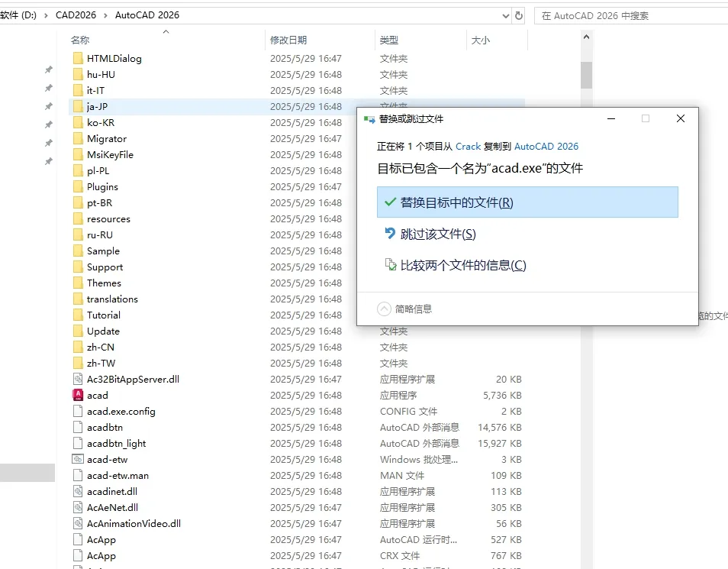Viewport: 728px width, 569px height.
Task: Select the HTMLDialog folder icon
Action: pos(78,58)
